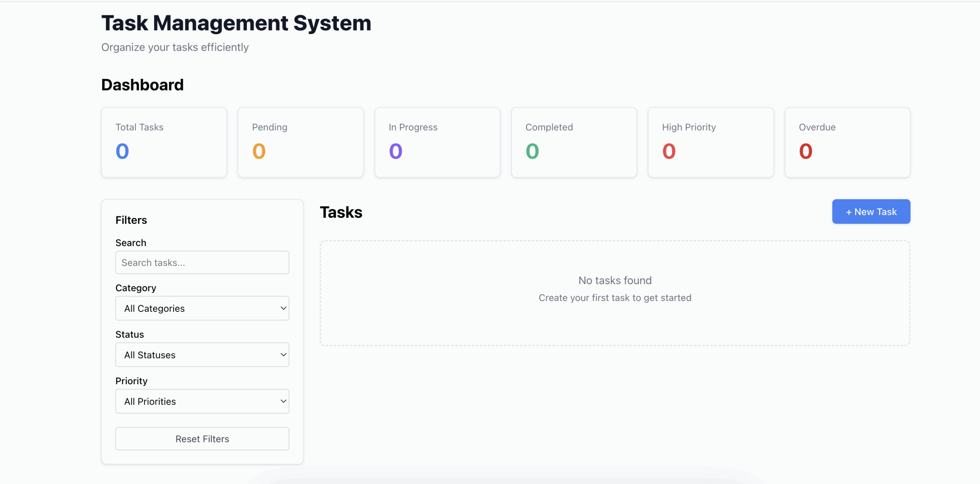Screen dimensions: 980x484
Task: Open the Category dropdown
Action: click(x=202, y=308)
